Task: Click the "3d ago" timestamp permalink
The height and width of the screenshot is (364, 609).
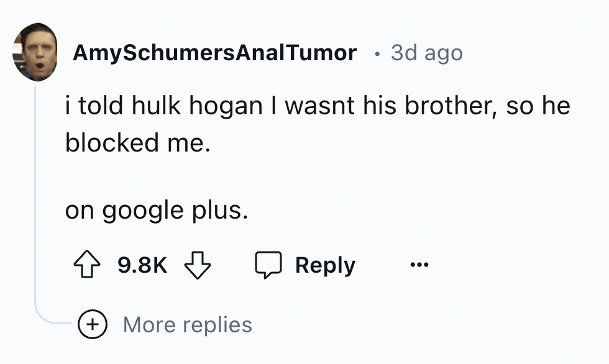Action: pyautogui.click(x=426, y=53)
